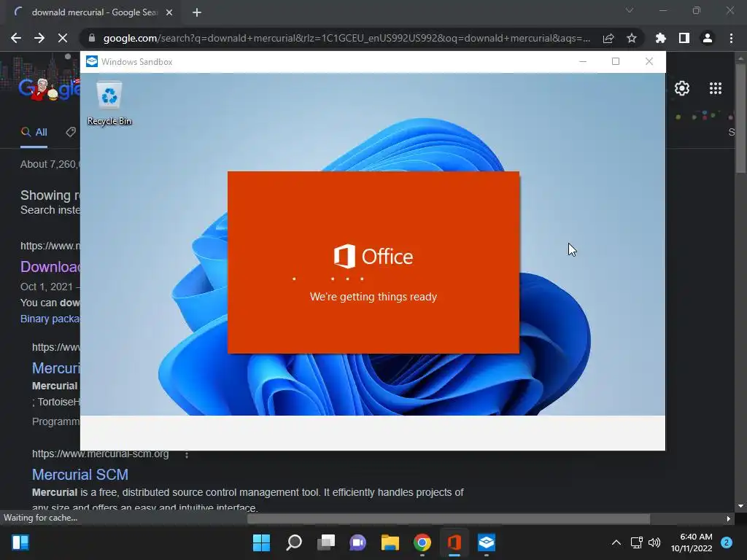Open the Windows Start button
Screen dimensions: 747x560
click(x=261, y=542)
